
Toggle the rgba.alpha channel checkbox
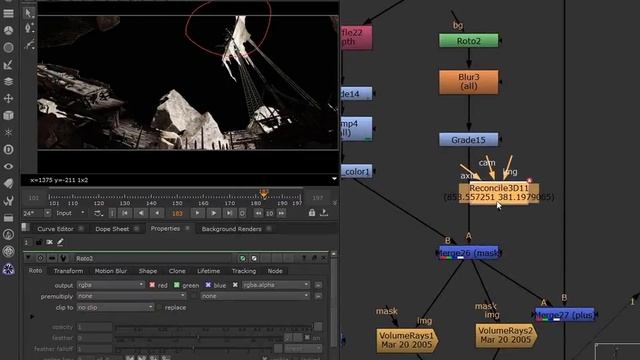coord(235,285)
